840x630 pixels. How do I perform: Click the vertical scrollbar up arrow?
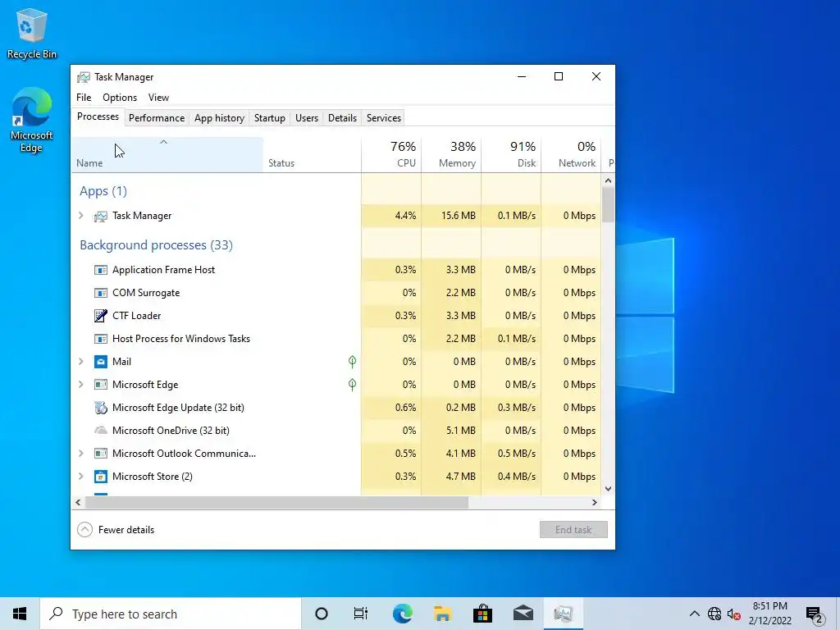pos(608,180)
